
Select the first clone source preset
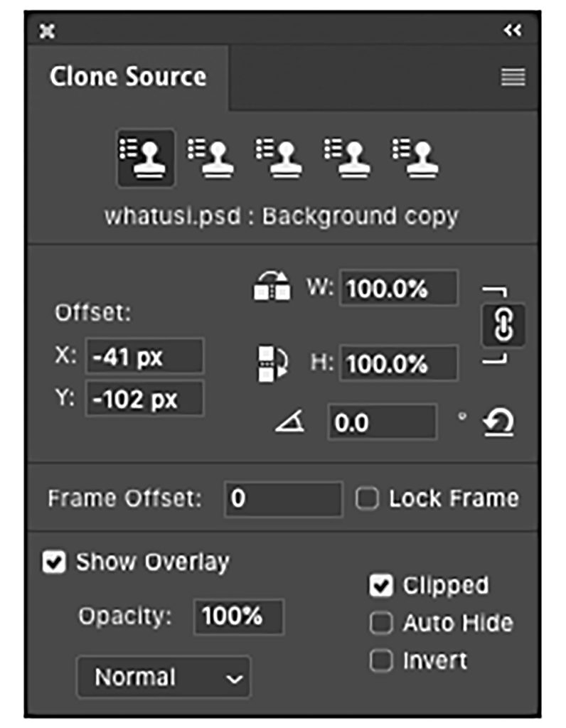[146, 158]
